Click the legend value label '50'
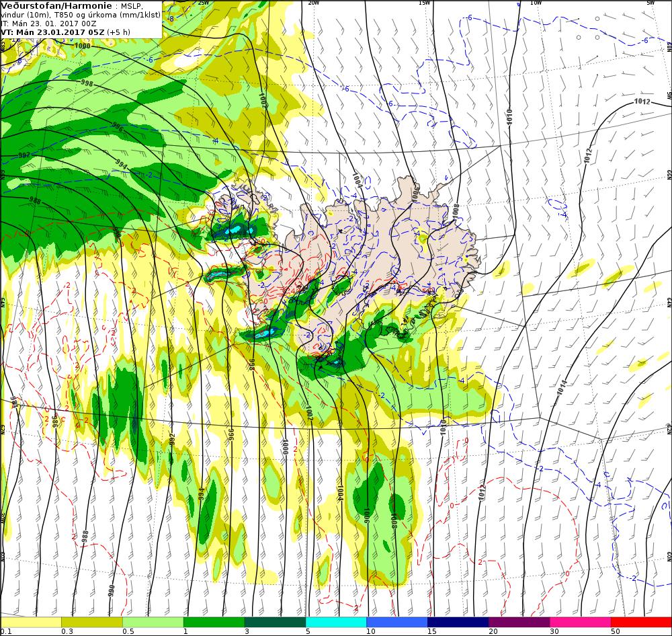Image resolution: width=672 pixels, height=636 pixels. (x=616, y=631)
